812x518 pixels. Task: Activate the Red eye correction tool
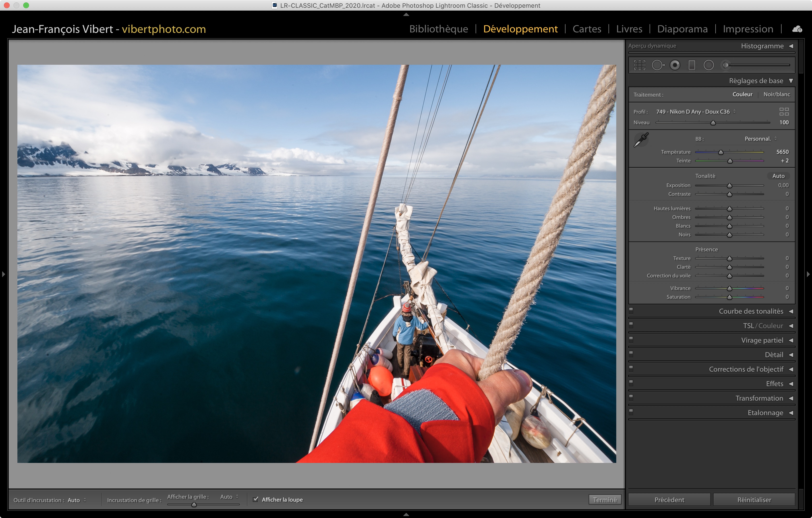click(675, 65)
